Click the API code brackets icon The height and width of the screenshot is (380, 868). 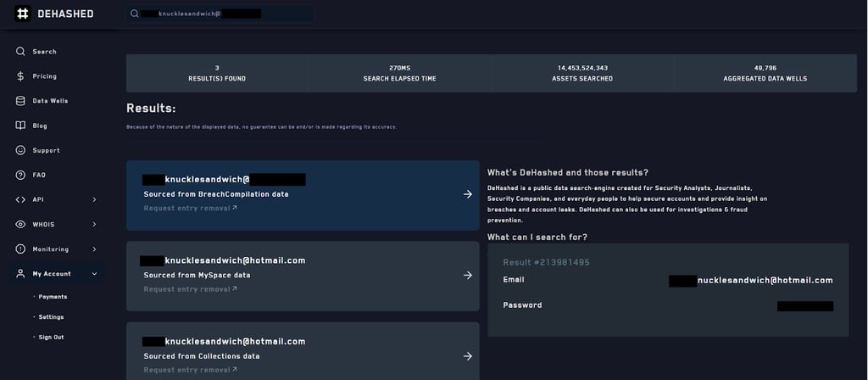pyautogui.click(x=20, y=199)
